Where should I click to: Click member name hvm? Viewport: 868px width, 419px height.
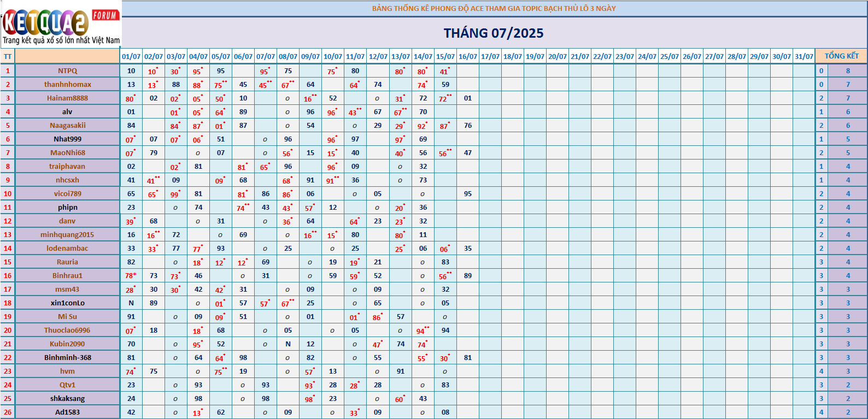click(68, 371)
